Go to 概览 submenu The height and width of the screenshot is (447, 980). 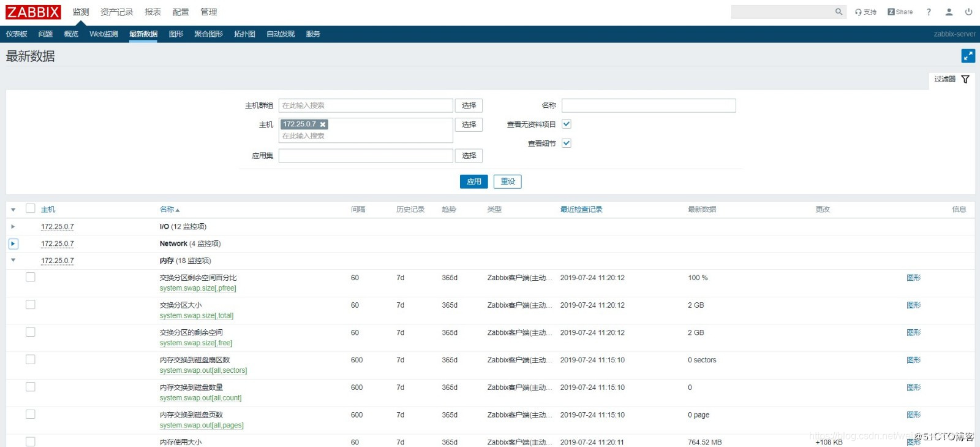pos(71,34)
